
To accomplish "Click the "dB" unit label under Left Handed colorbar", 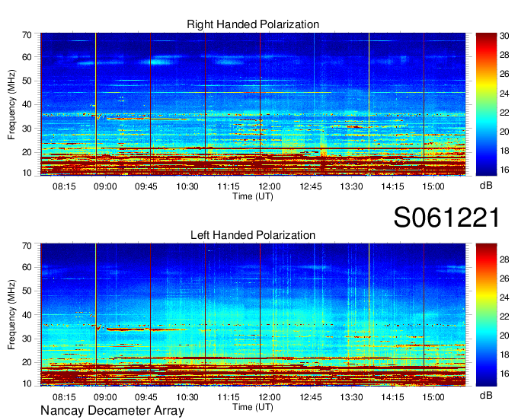I will coord(486,395).
